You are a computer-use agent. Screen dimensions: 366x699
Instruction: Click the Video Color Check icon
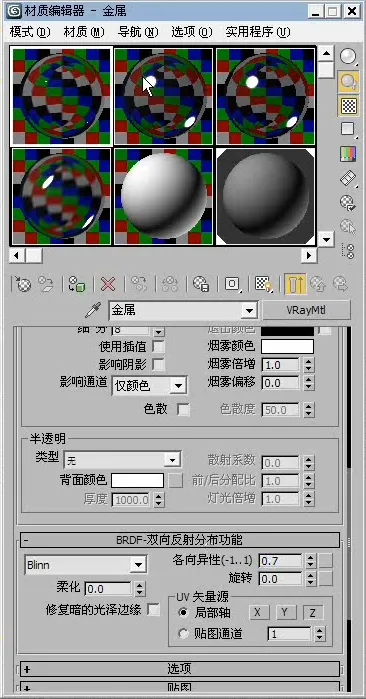pos(349,154)
